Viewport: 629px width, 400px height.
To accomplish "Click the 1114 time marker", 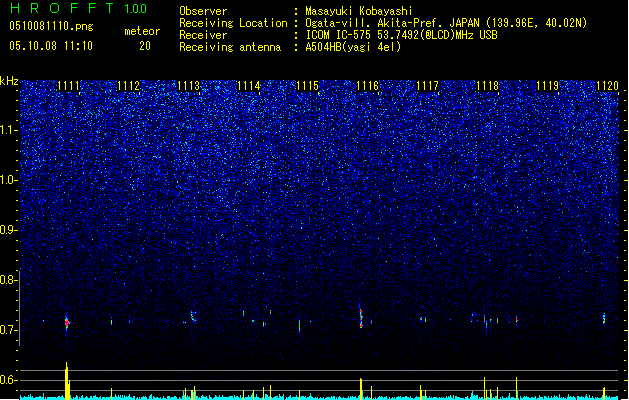I will coord(248,86).
